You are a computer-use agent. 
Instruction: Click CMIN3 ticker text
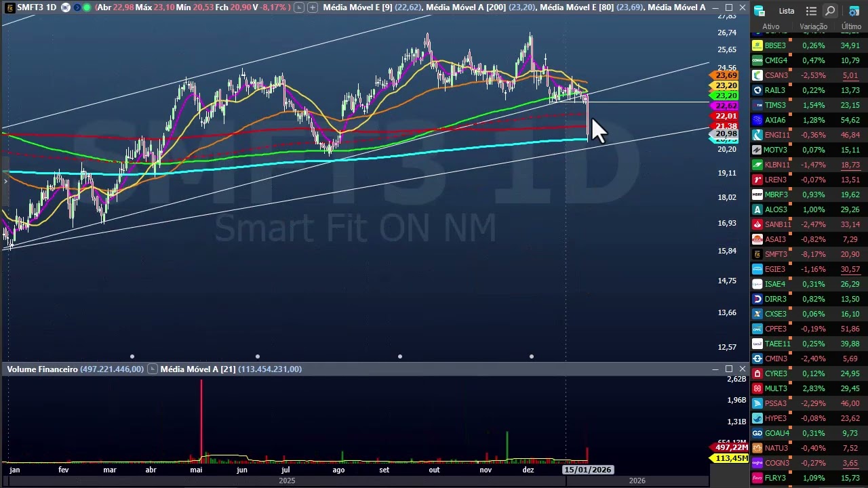[x=776, y=359]
